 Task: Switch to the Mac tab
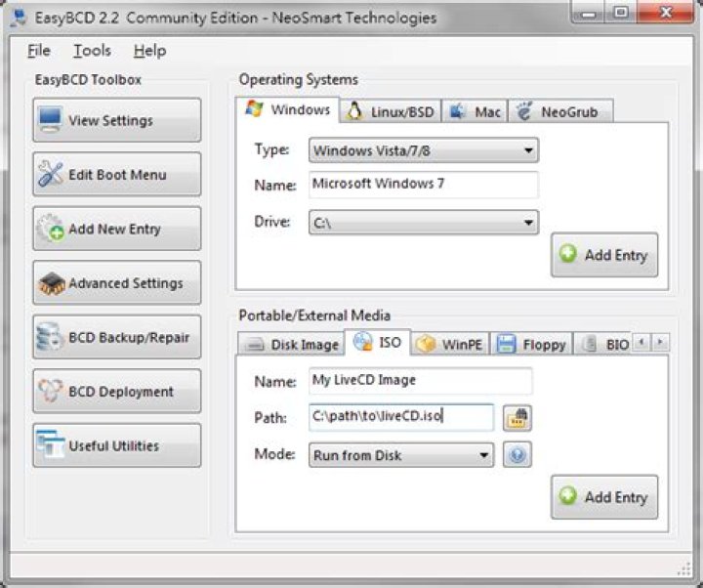[x=475, y=111]
